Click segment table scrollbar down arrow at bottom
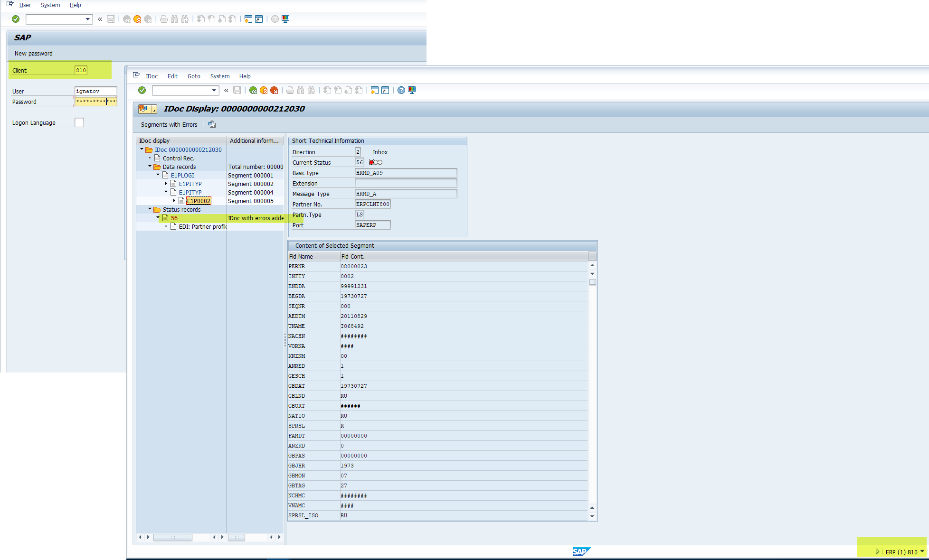 click(x=592, y=516)
